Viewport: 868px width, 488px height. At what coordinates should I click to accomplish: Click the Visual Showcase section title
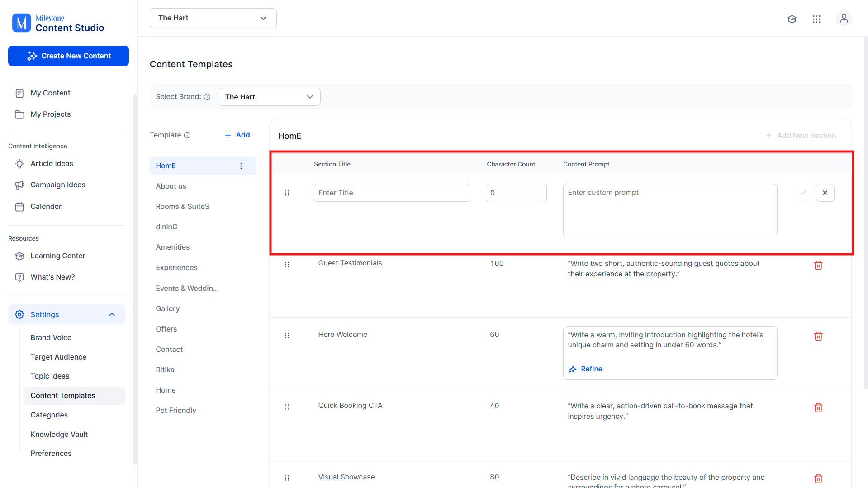tap(346, 477)
